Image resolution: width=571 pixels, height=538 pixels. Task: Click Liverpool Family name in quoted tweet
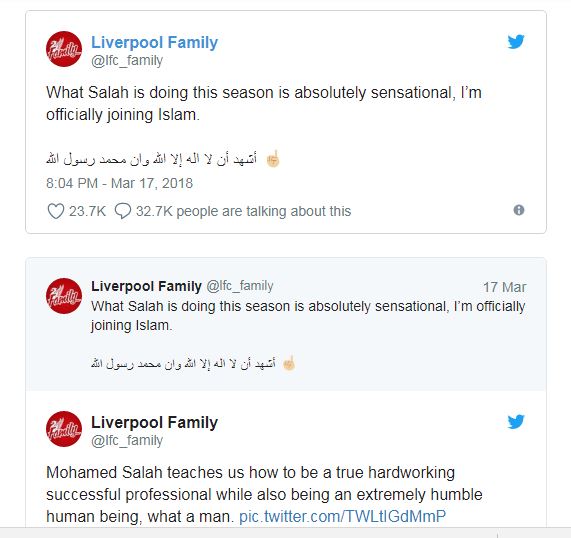[x=146, y=286]
